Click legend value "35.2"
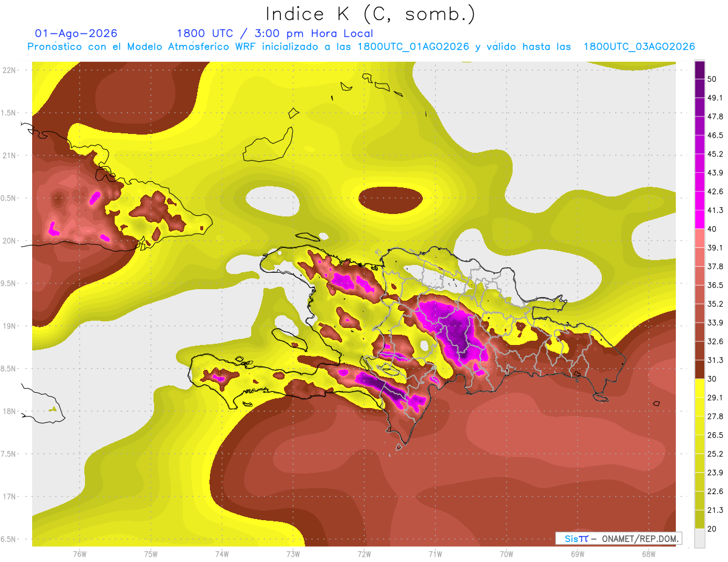 [x=715, y=304]
